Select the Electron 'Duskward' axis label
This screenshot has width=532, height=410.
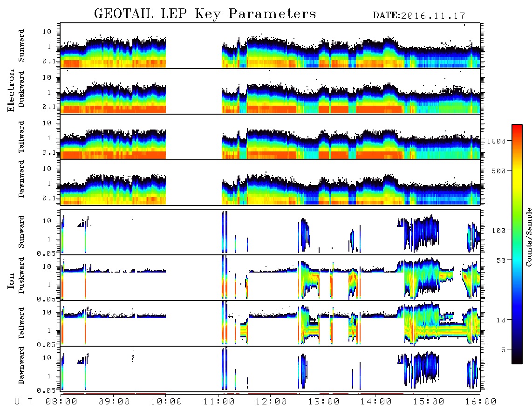pyautogui.click(x=21, y=89)
